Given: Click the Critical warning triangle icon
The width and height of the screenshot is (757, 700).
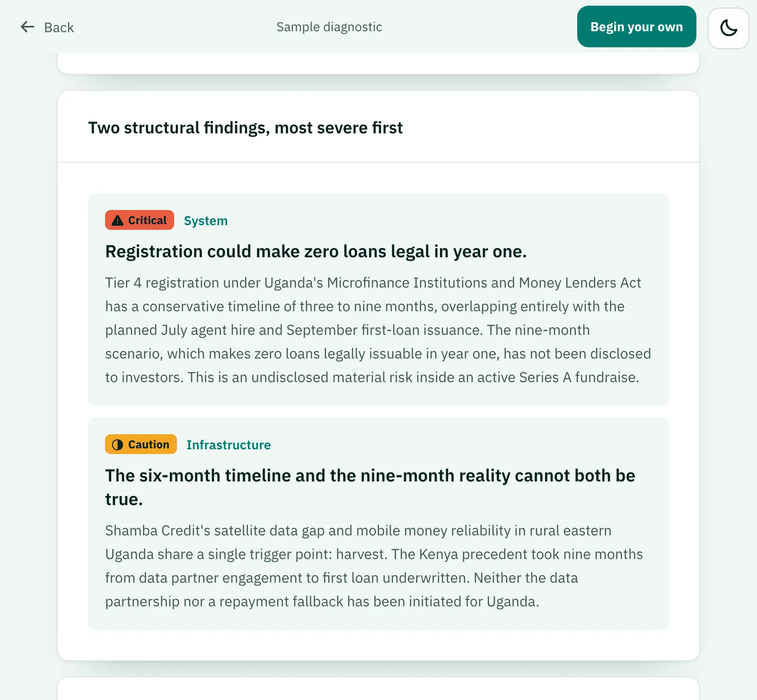Looking at the screenshot, I should click(118, 220).
